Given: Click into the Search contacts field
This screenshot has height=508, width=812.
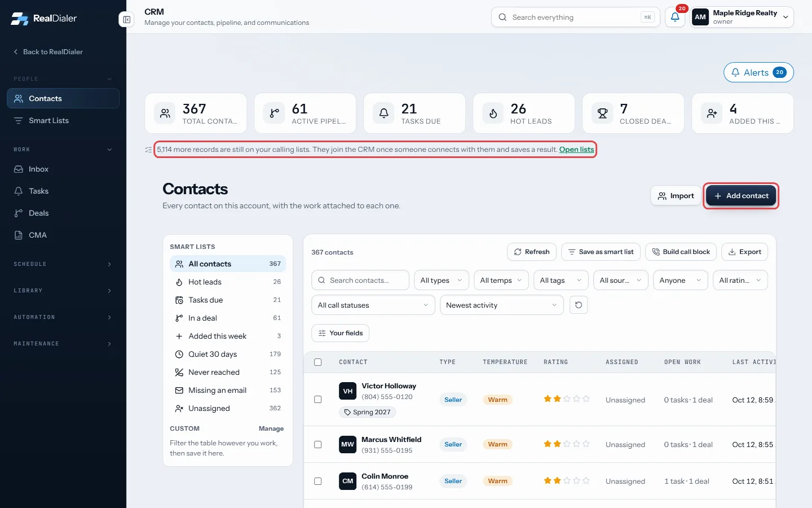Looking at the screenshot, I should pos(360,280).
